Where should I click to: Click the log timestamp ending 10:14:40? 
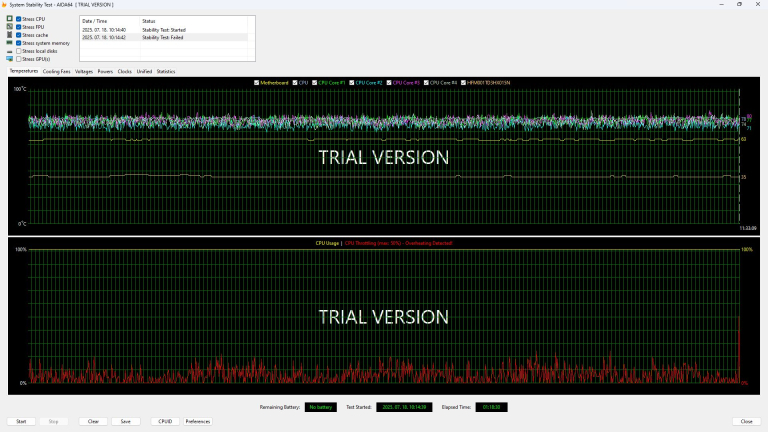(x=104, y=30)
